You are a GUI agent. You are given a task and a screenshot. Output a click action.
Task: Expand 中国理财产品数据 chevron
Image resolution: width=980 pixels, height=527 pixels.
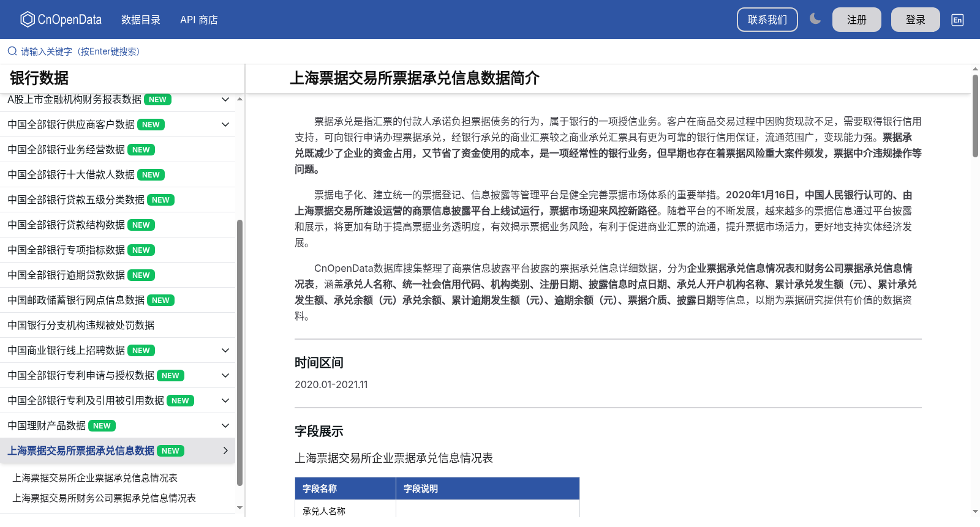pyautogui.click(x=225, y=425)
